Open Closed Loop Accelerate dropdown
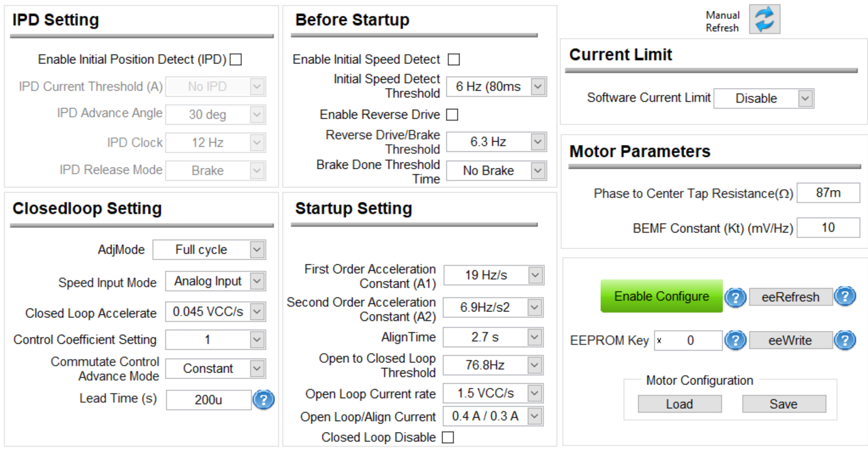 pos(216,311)
